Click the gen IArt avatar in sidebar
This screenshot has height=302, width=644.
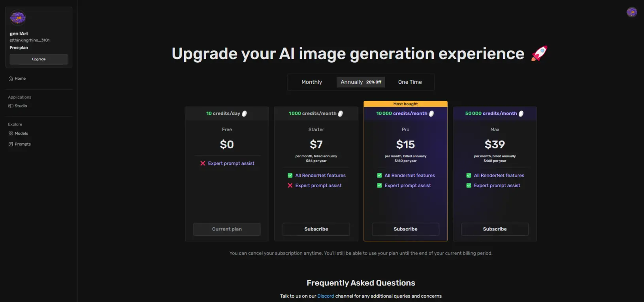18,18
